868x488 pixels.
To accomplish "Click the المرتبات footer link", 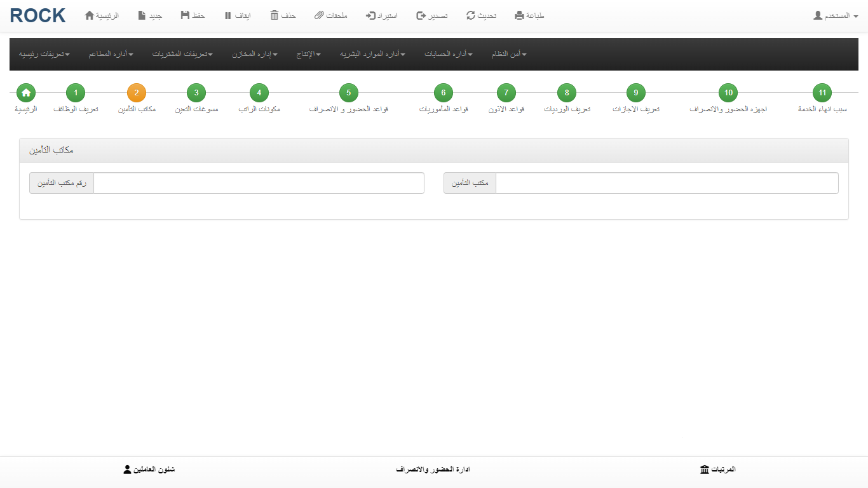I will point(717,470).
